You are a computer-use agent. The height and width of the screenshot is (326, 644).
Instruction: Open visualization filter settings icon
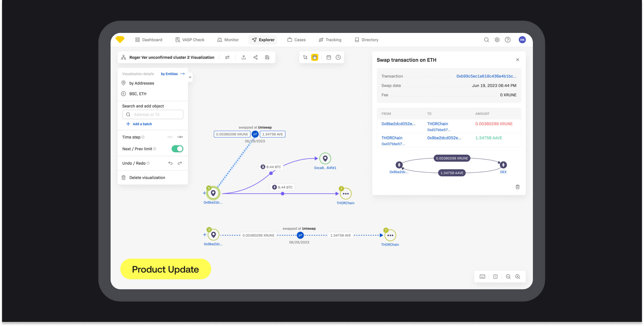(x=227, y=57)
